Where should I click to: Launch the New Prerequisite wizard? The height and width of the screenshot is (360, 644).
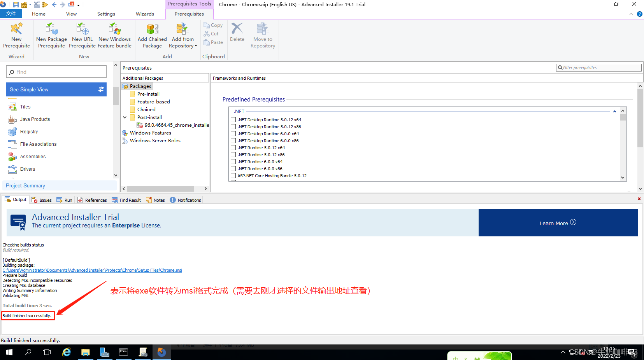[16, 35]
